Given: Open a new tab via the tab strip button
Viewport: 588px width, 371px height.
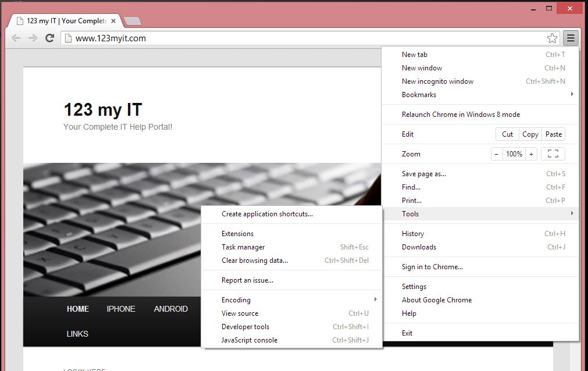Looking at the screenshot, I should (133, 21).
